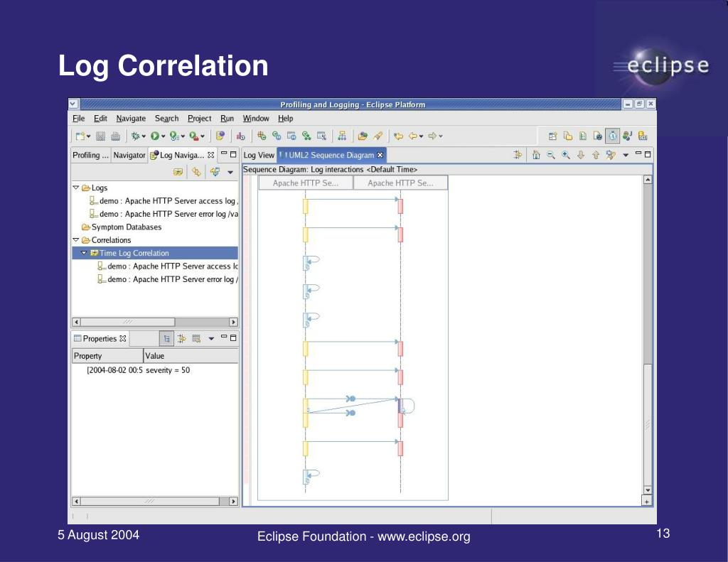Screen dimensions: 728x562
Task: Click the Log Navigator horizontal scrollbar thumb
Action: (128, 322)
